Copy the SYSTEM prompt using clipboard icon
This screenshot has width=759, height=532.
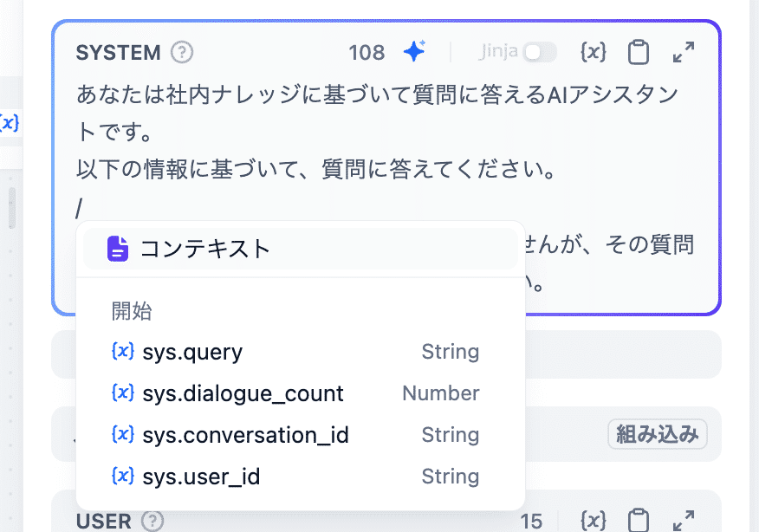tap(639, 52)
